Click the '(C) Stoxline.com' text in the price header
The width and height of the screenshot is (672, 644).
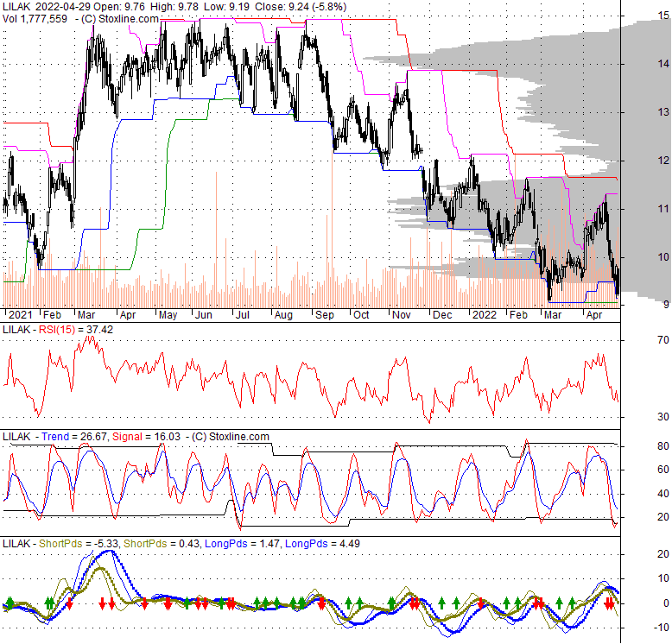[x=119, y=19]
